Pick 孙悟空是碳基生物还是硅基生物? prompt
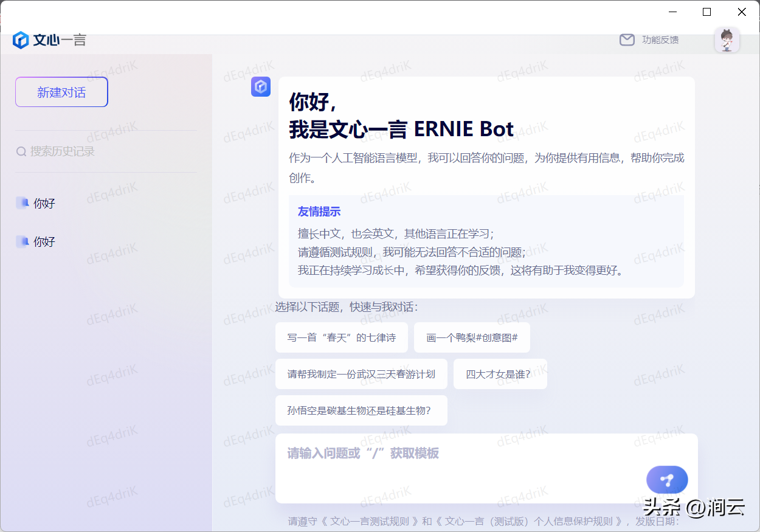This screenshot has width=760, height=532. [361, 410]
